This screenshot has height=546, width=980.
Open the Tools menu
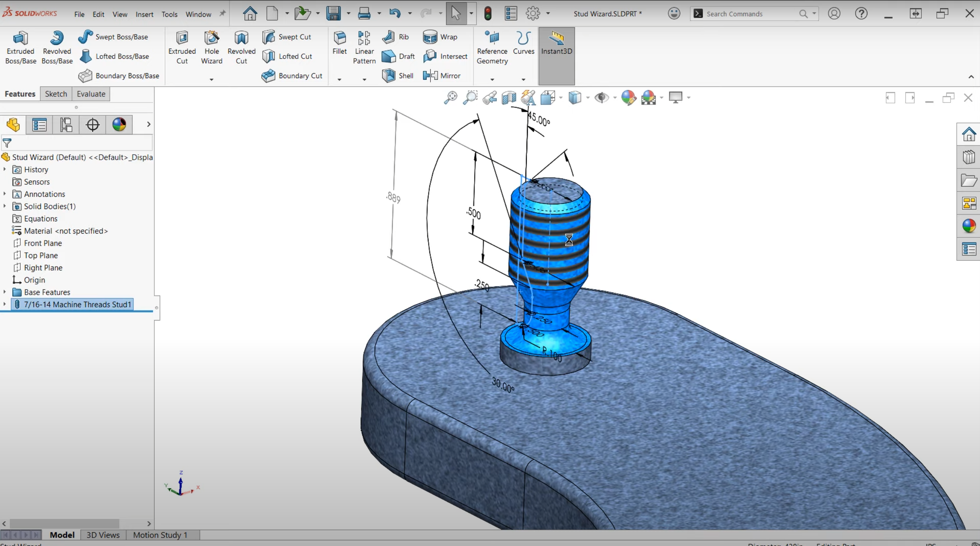[x=169, y=14]
